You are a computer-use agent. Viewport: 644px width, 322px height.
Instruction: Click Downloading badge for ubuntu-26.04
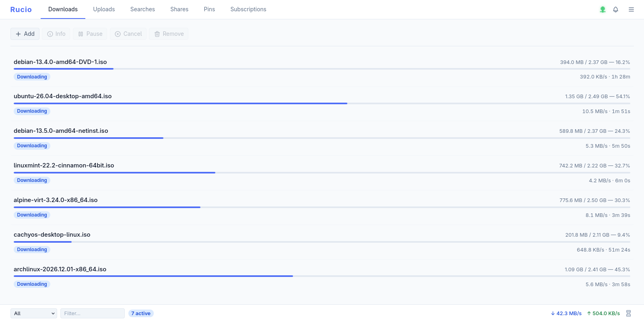coord(32,111)
